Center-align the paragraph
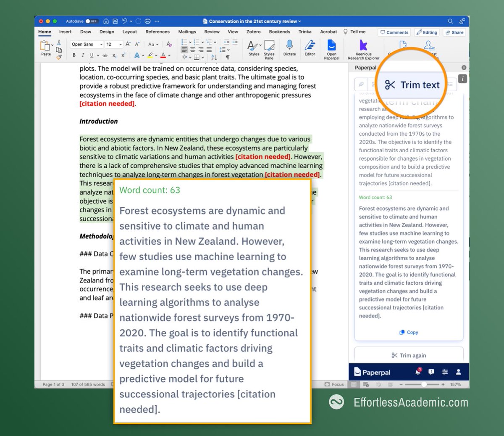The image size is (504, 436). click(x=192, y=50)
